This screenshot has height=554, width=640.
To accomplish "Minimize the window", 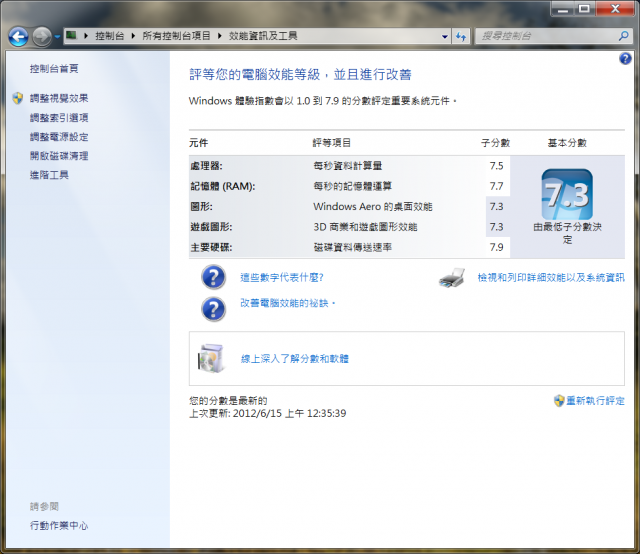I will (x=562, y=9).
